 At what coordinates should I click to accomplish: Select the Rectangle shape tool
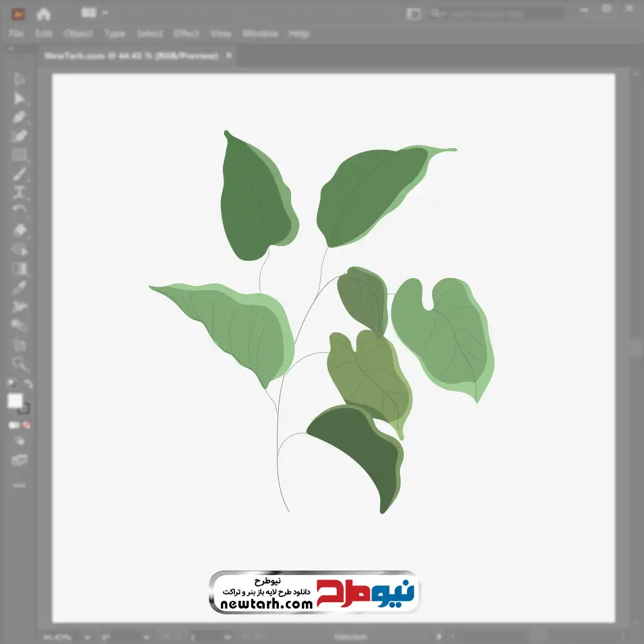click(x=19, y=155)
